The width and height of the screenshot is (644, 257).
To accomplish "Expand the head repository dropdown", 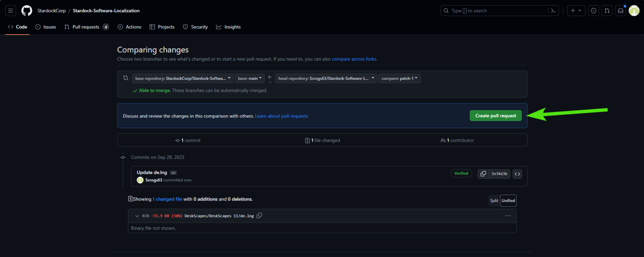I will click(x=326, y=78).
